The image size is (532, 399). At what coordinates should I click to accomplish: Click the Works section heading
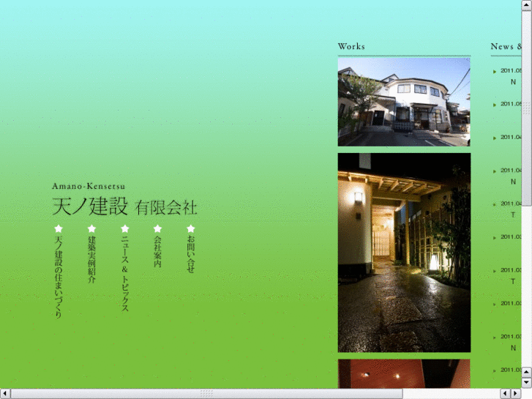pyautogui.click(x=351, y=47)
